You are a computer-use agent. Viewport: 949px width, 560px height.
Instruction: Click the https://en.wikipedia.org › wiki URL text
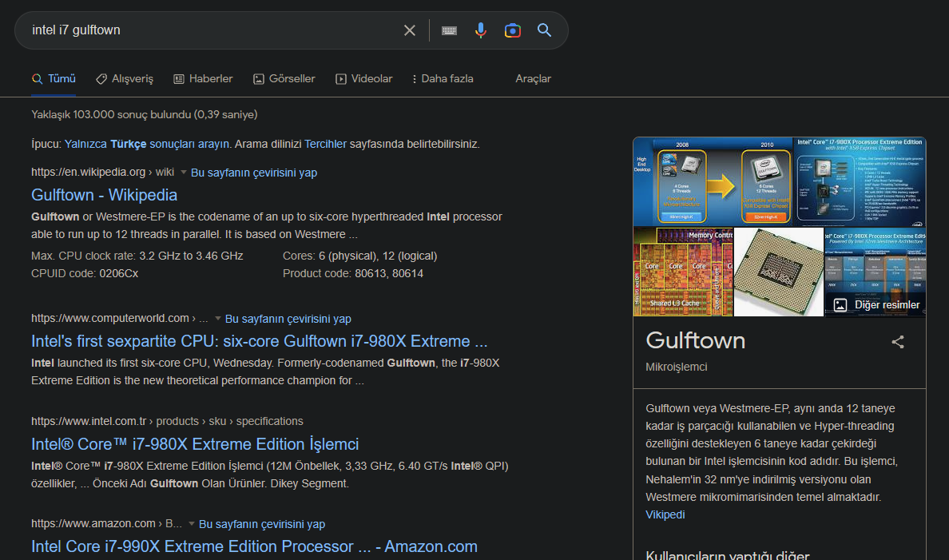(103, 172)
